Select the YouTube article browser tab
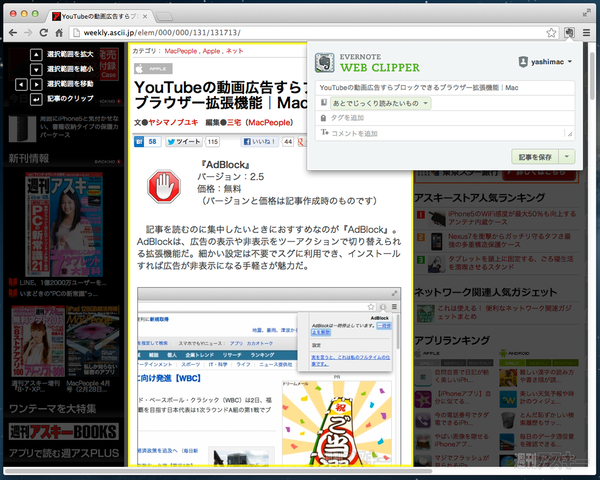The width and height of the screenshot is (600, 480). point(99,16)
